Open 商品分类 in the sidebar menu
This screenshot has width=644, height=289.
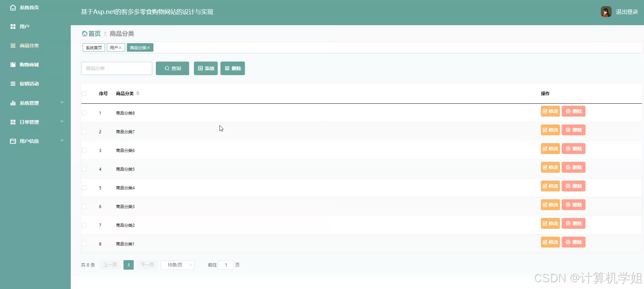[29, 46]
